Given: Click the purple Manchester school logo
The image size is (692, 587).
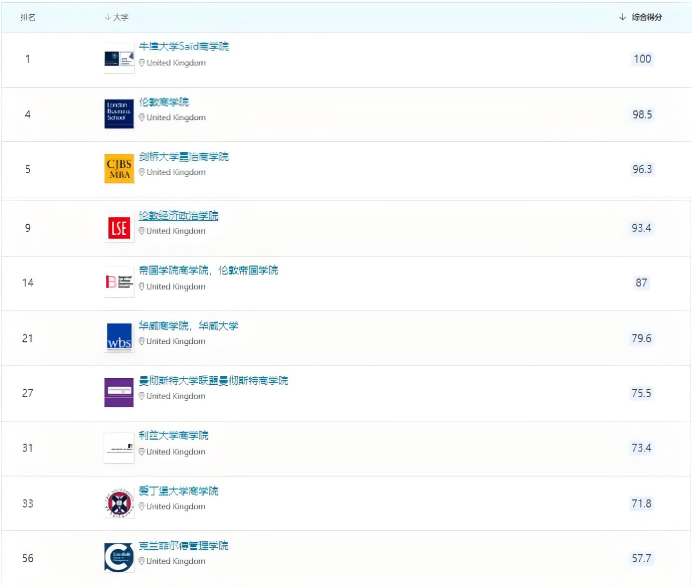Looking at the screenshot, I should coord(119,392).
